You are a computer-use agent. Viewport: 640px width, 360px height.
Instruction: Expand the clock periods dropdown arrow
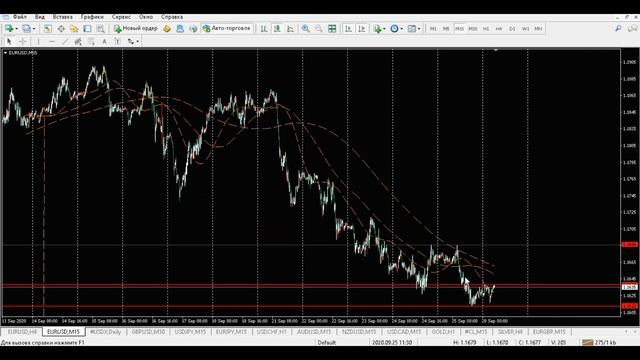pos(402,29)
